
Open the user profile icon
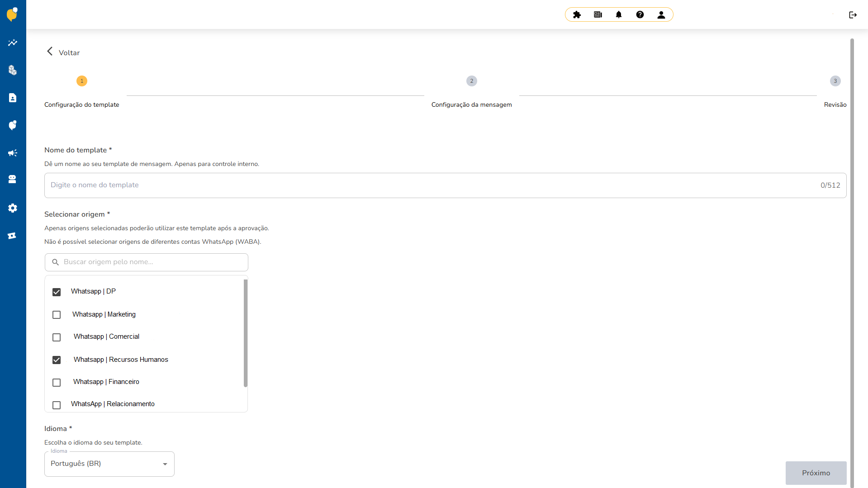click(x=661, y=14)
